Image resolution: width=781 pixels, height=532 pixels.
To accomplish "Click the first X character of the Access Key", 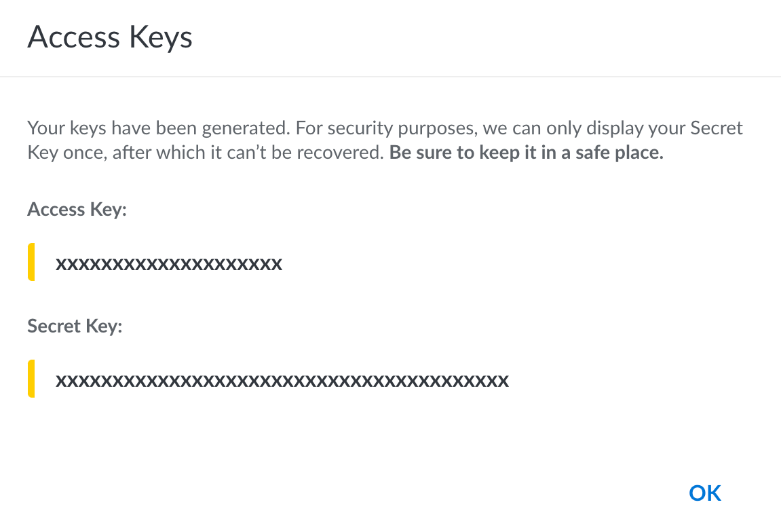I will tap(60, 264).
